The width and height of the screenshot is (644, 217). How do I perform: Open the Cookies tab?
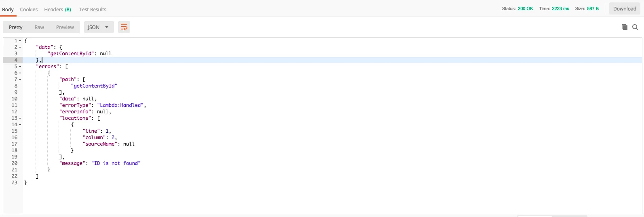click(x=29, y=9)
